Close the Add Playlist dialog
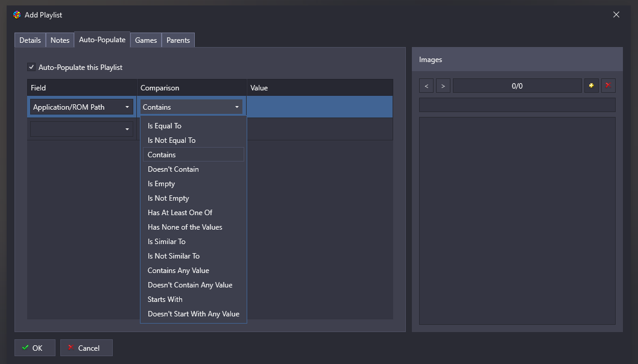The image size is (638, 364). tap(616, 14)
